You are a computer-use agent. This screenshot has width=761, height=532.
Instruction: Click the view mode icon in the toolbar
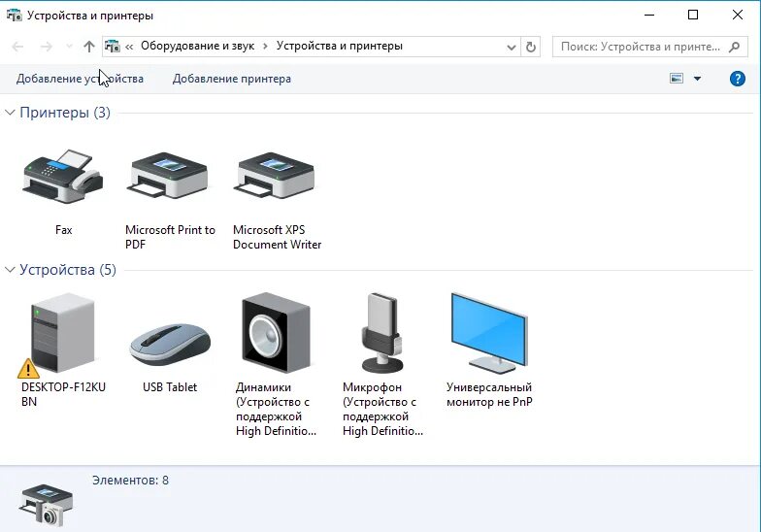click(x=677, y=78)
